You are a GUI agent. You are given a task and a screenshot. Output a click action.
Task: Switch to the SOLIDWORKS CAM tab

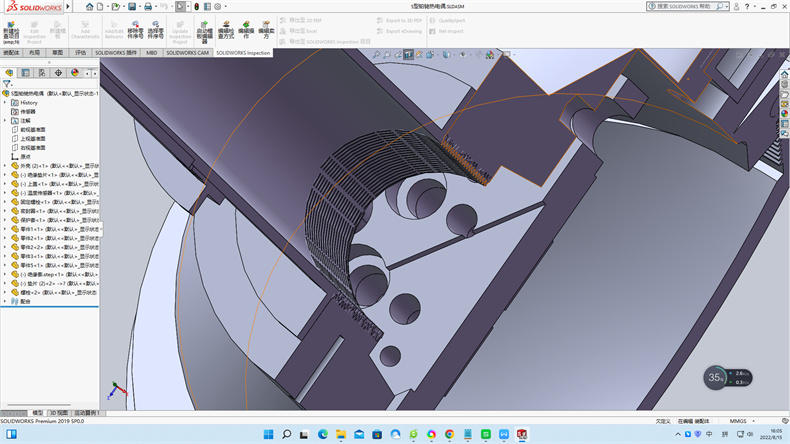[x=188, y=52]
